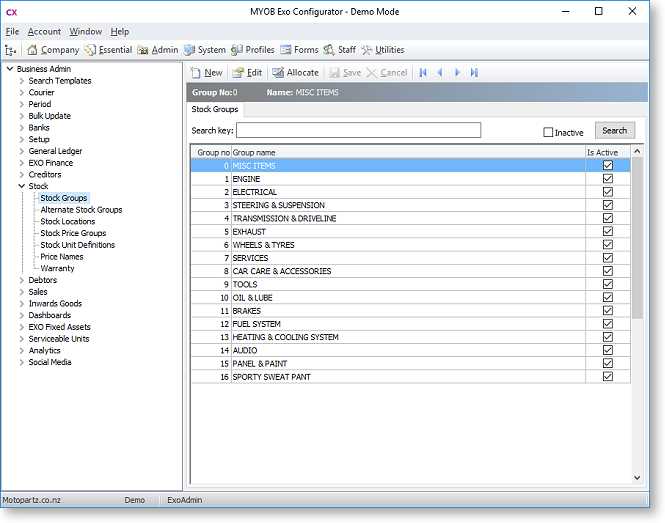Open the File menu
Image resolution: width=665 pixels, height=523 pixels.
click(x=12, y=32)
